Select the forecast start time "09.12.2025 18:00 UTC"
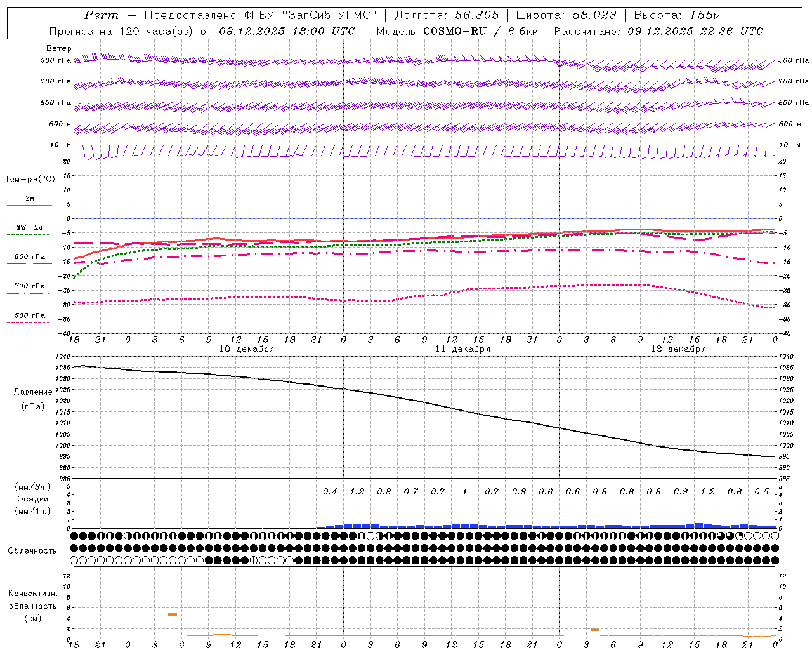Viewport: 812px width, 650px height. [x=287, y=31]
